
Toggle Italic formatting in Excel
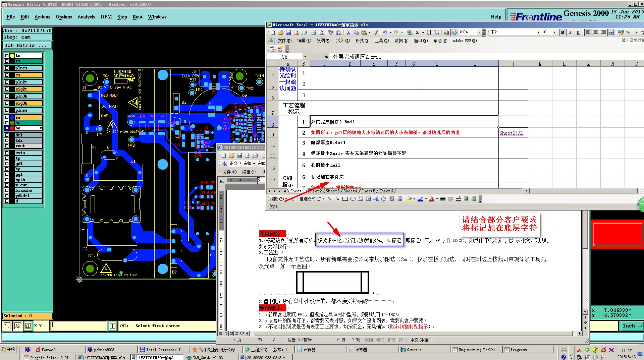coord(570,33)
